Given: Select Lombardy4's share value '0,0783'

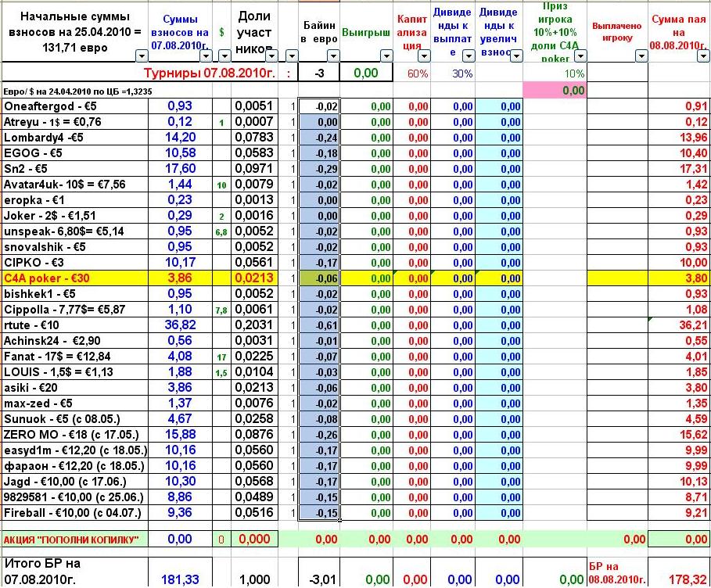Looking at the screenshot, I should pos(254,138).
